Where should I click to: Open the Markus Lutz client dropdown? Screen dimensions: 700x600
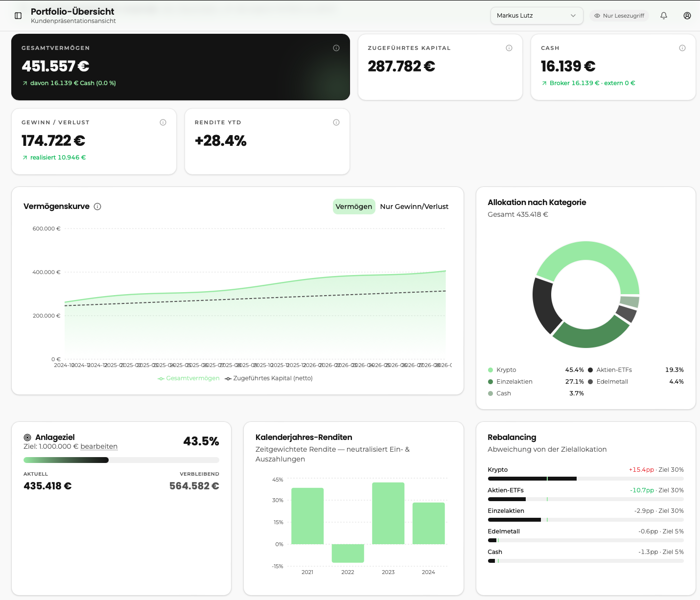tap(537, 16)
